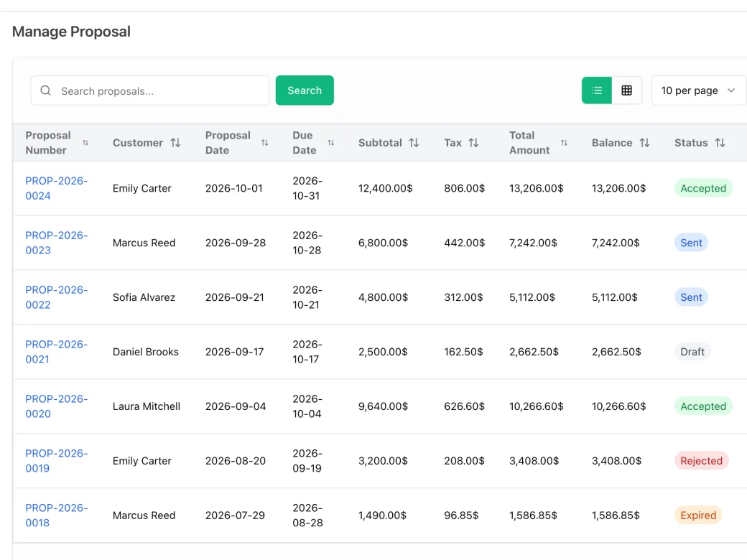Focus the Search proposals input field
Image resolution: width=747 pixels, height=560 pixels.
(x=150, y=90)
